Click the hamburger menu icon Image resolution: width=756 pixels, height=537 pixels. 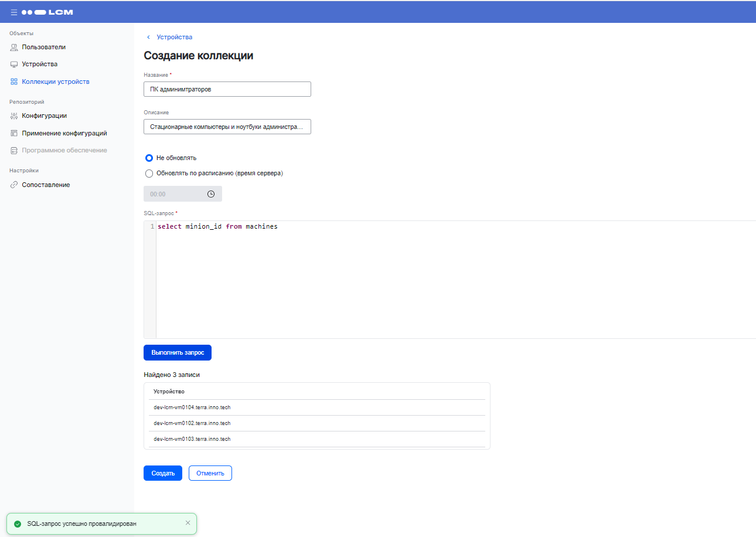(14, 12)
